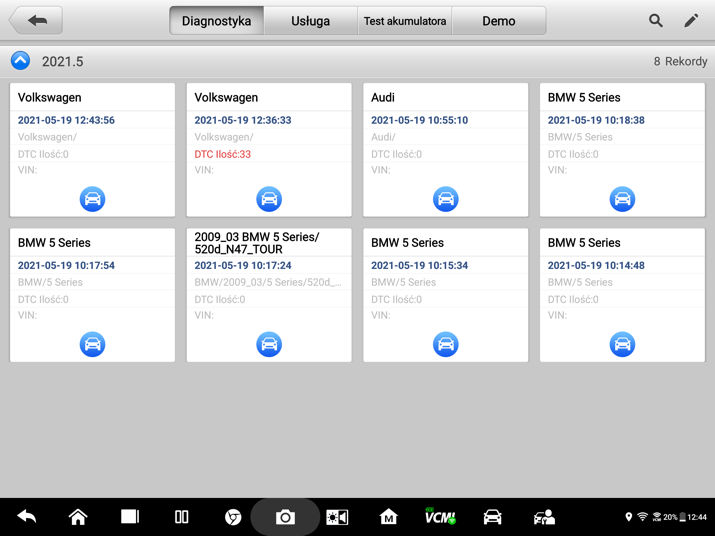Tap the Home icon in bottom bar

(x=78, y=517)
